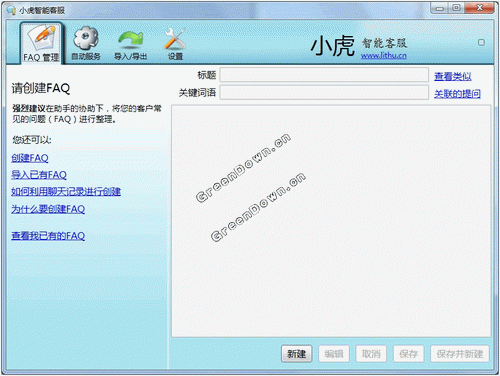Open 如何利用聊天记录进行创建 help link
Screen dimensions: 500x376
(x=66, y=191)
